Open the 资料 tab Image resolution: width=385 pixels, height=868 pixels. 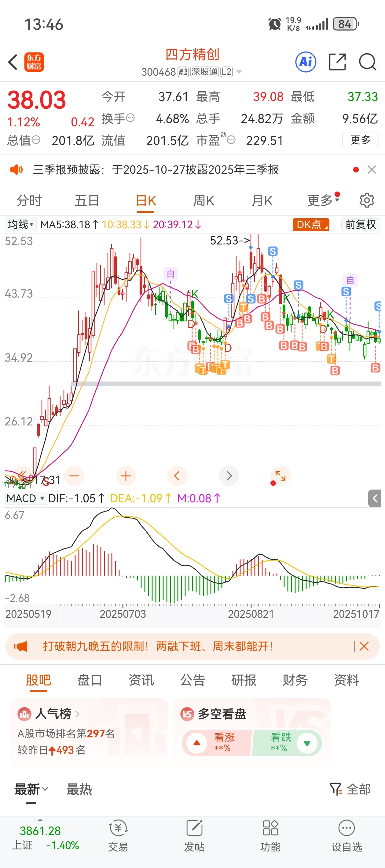[x=346, y=680]
